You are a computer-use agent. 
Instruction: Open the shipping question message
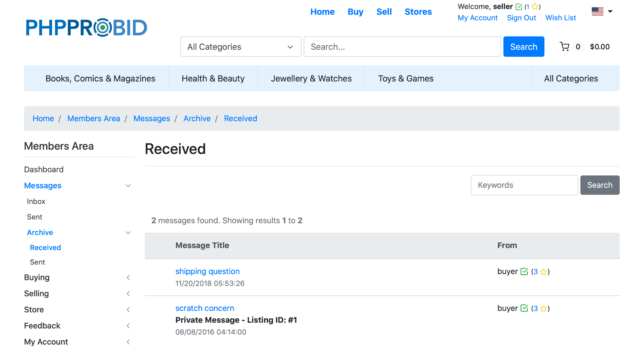pos(207,271)
